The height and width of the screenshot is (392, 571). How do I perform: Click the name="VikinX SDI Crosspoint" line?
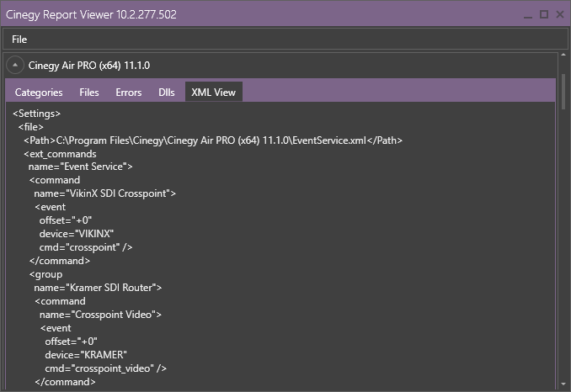pyautogui.click(x=105, y=193)
